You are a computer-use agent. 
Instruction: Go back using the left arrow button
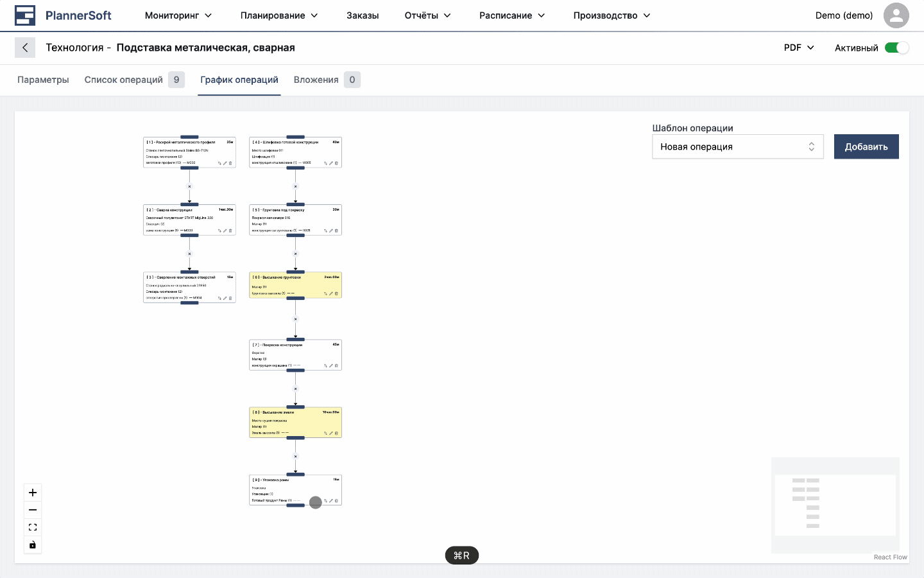pos(25,48)
